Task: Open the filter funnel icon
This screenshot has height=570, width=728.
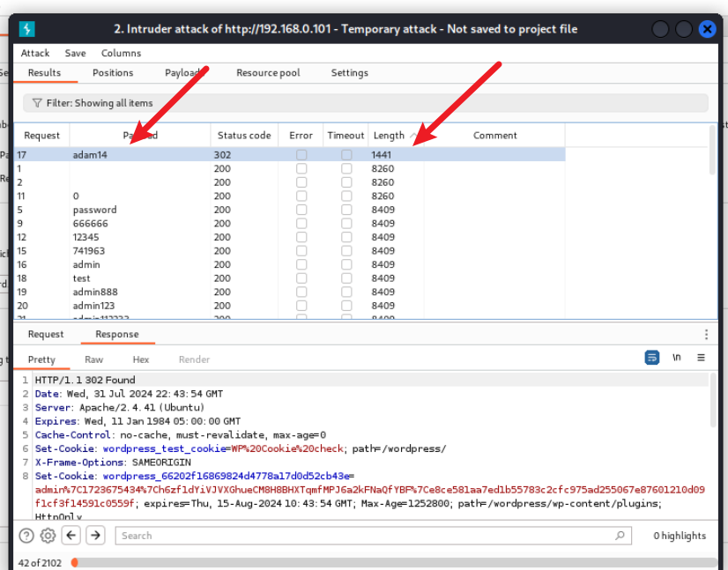Action: [x=37, y=103]
